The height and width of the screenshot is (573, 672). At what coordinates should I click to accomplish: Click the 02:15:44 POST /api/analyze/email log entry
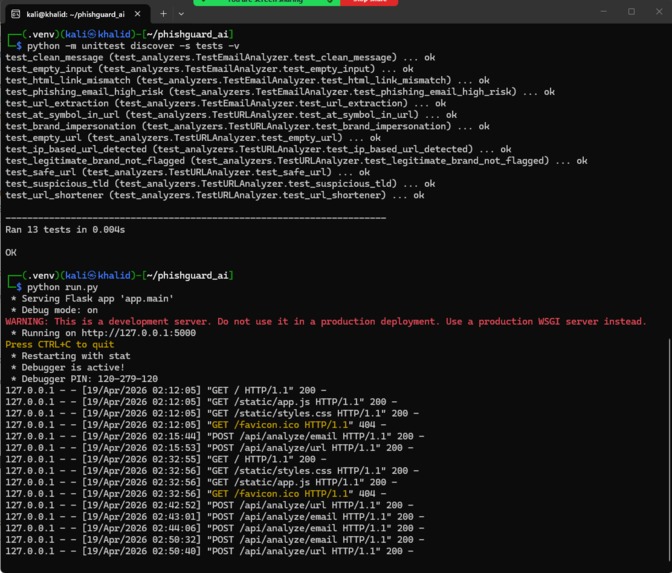[215, 436]
